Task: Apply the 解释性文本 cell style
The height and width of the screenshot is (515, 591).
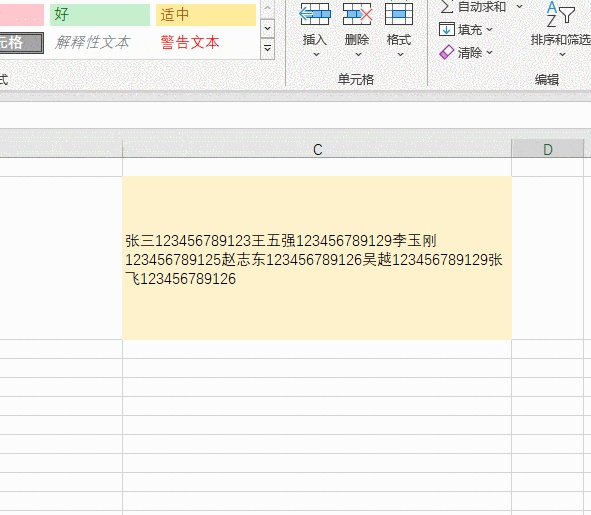Action: pos(93,42)
